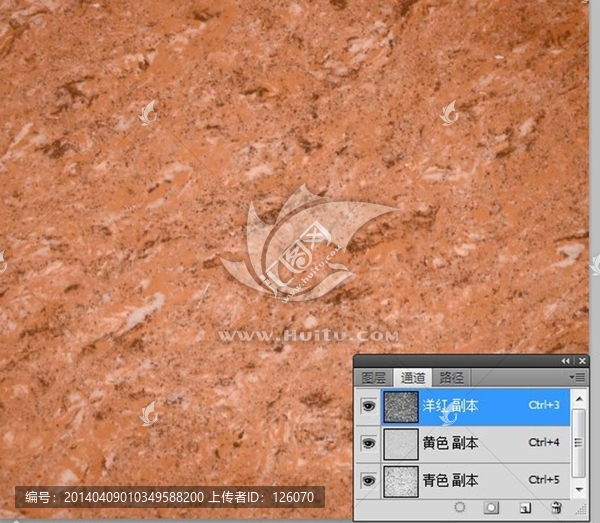Toggle visibility of 青色 副本 channel
The image size is (600, 523).
coord(368,481)
